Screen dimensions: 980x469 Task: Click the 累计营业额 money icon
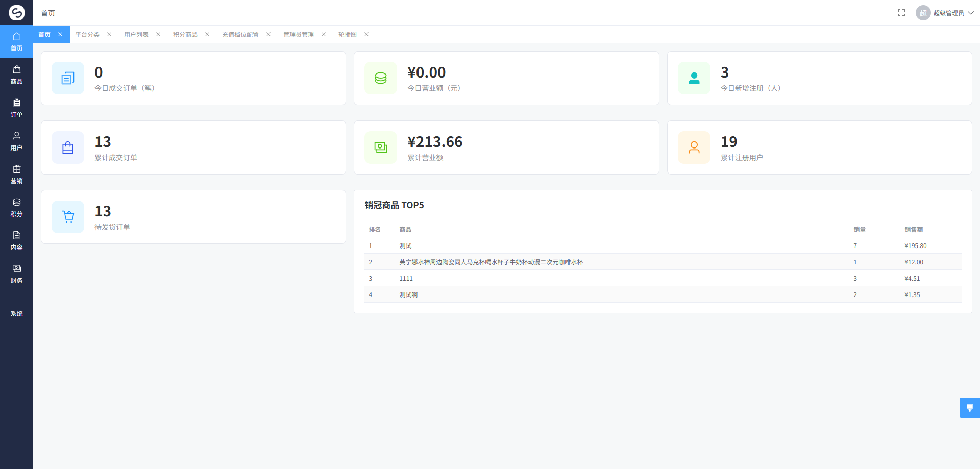(381, 147)
